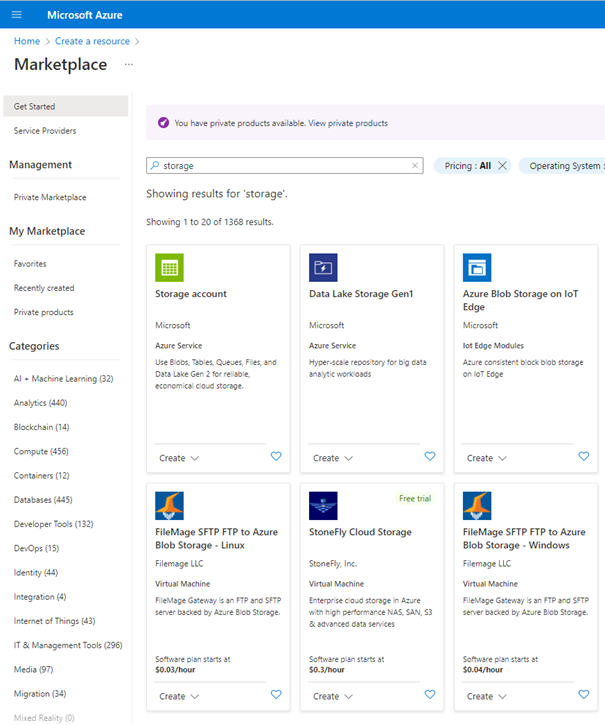Expand the Create dropdown for Data Lake Storage Gen1
This screenshot has height=725, width=605.
pos(333,458)
